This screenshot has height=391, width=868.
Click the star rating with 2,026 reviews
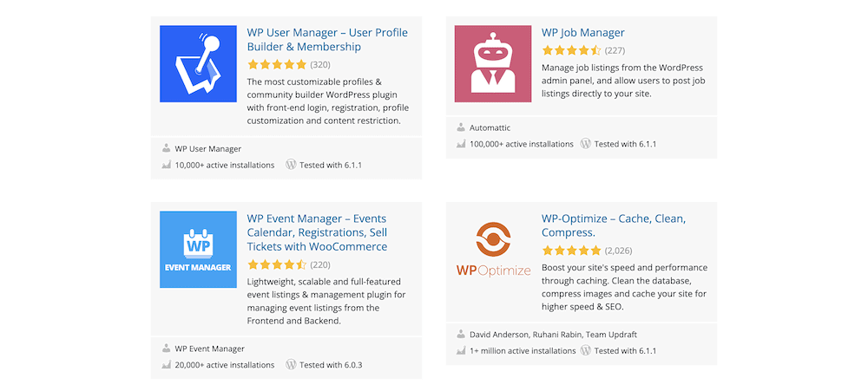click(x=571, y=250)
